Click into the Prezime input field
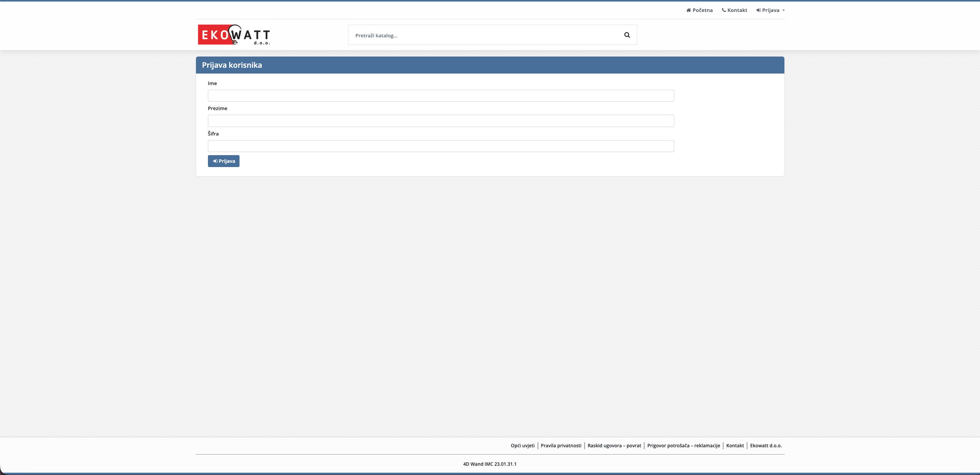The width and height of the screenshot is (980, 475). point(441,121)
